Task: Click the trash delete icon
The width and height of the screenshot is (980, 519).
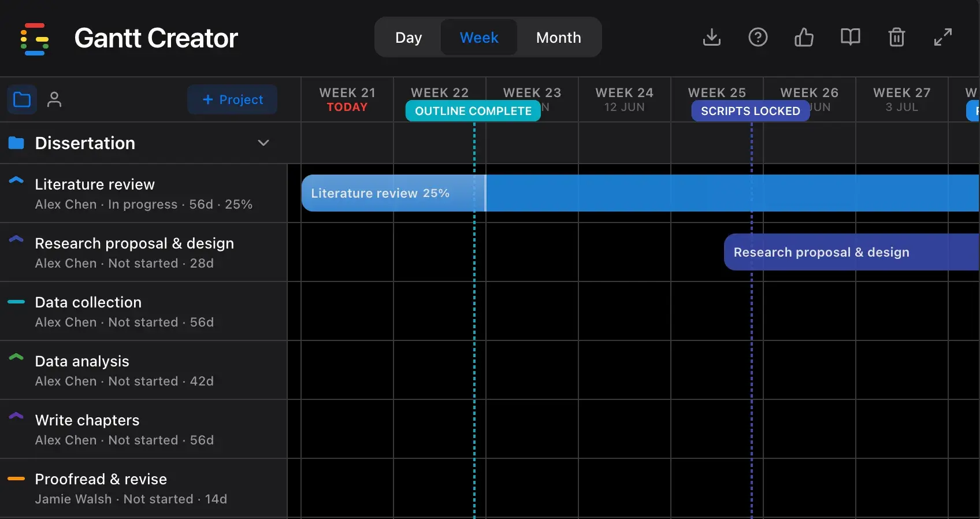Action: pyautogui.click(x=897, y=38)
